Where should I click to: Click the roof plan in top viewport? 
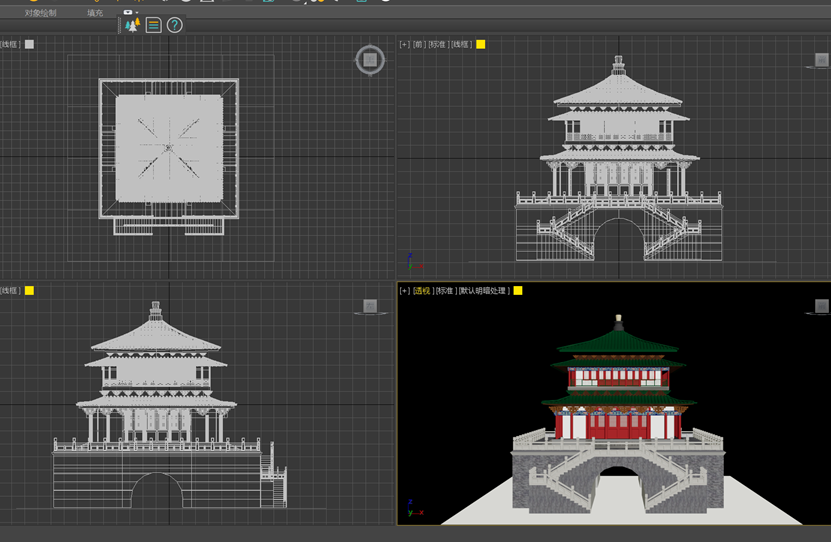coord(169,148)
